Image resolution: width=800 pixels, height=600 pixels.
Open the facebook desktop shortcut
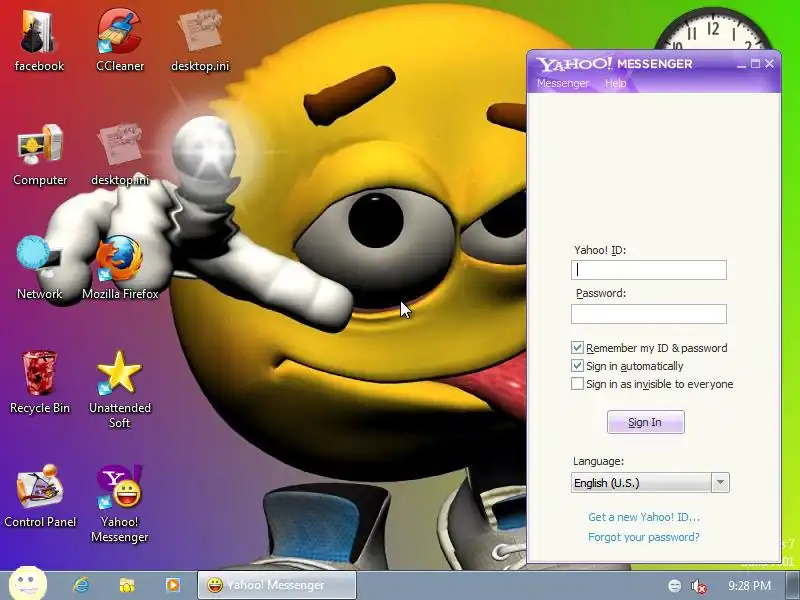click(39, 41)
